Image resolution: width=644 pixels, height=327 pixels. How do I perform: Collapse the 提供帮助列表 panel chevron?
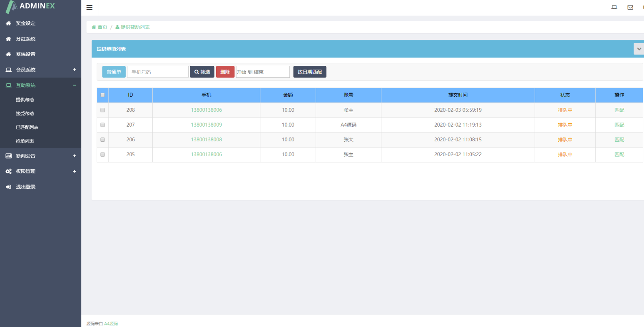[639, 49]
